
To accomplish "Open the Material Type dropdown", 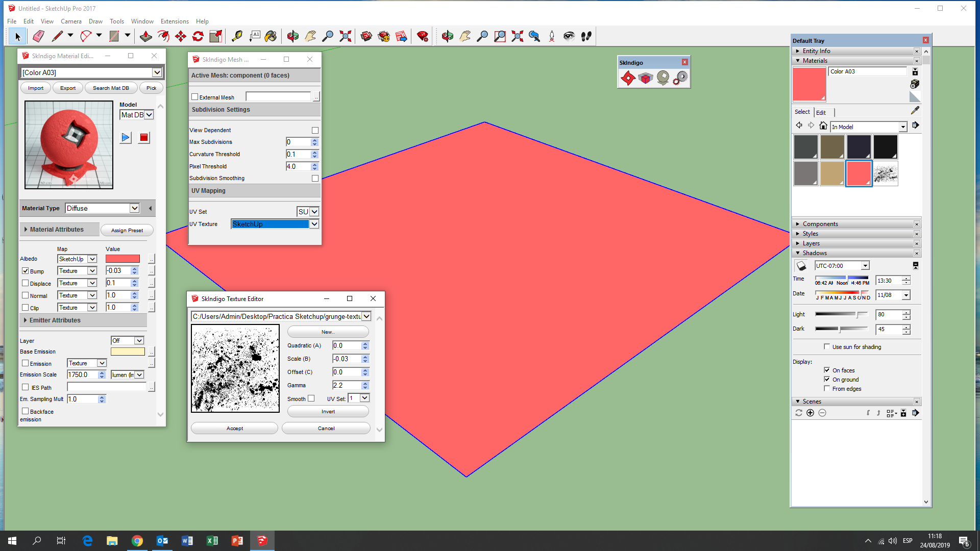I will pos(134,208).
